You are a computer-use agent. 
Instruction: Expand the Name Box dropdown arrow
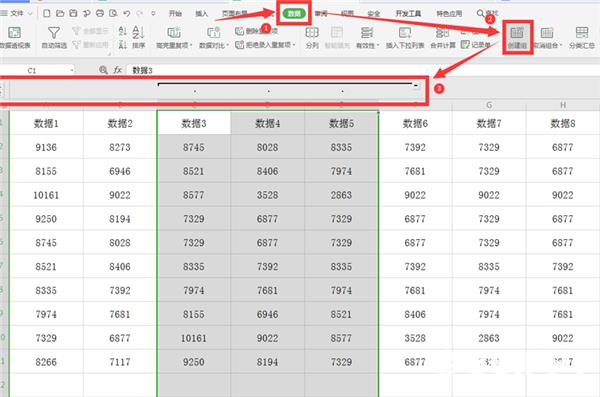click(72, 70)
